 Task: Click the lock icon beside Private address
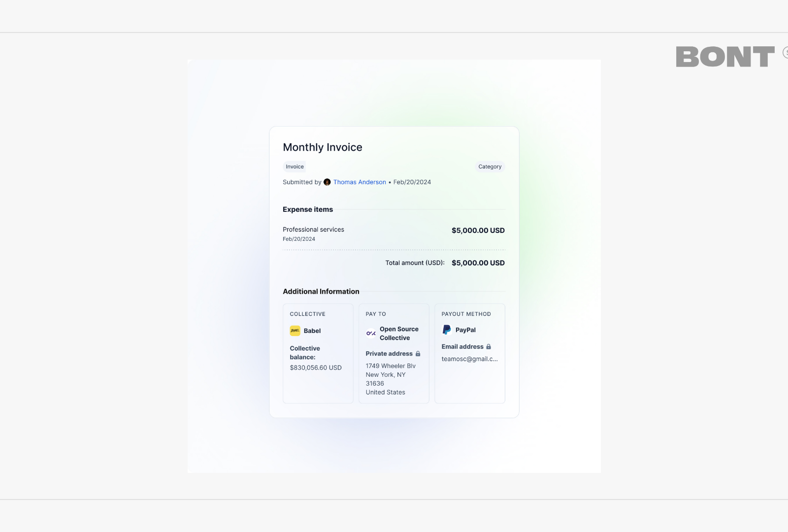click(x=417, y=353)
